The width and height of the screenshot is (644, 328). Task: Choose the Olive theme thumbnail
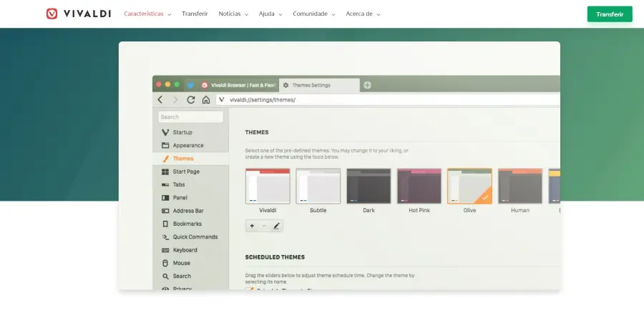(470, 186)
